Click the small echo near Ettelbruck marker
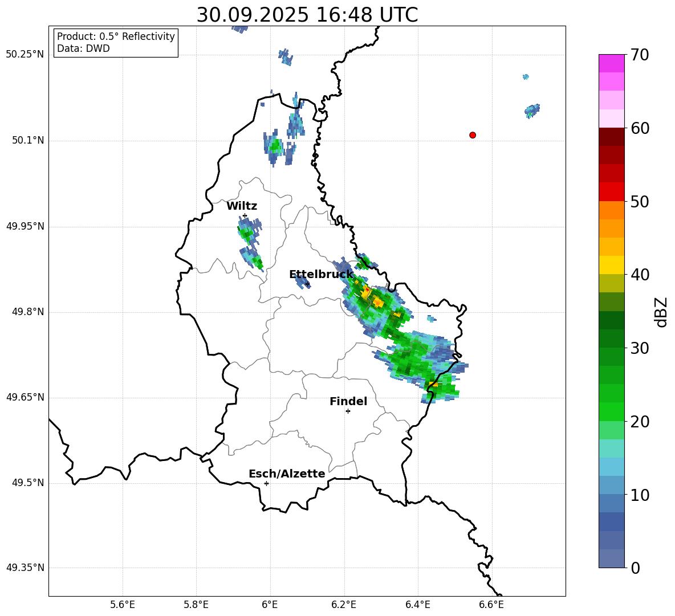 (x=303, y=281)
